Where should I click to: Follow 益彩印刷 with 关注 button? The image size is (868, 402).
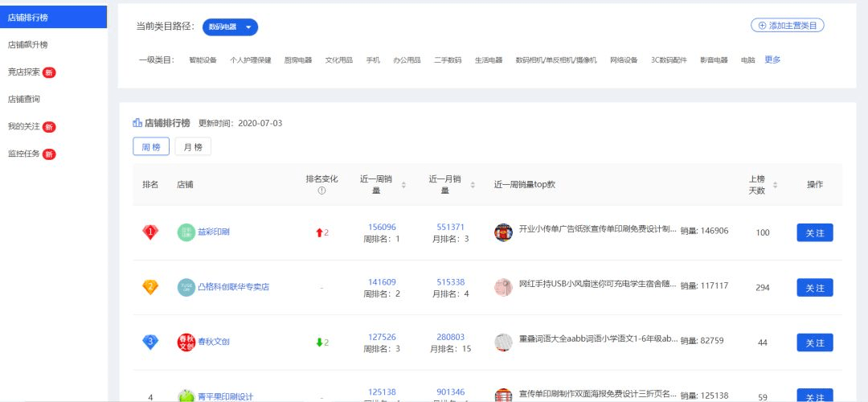(x=815, y=232)
